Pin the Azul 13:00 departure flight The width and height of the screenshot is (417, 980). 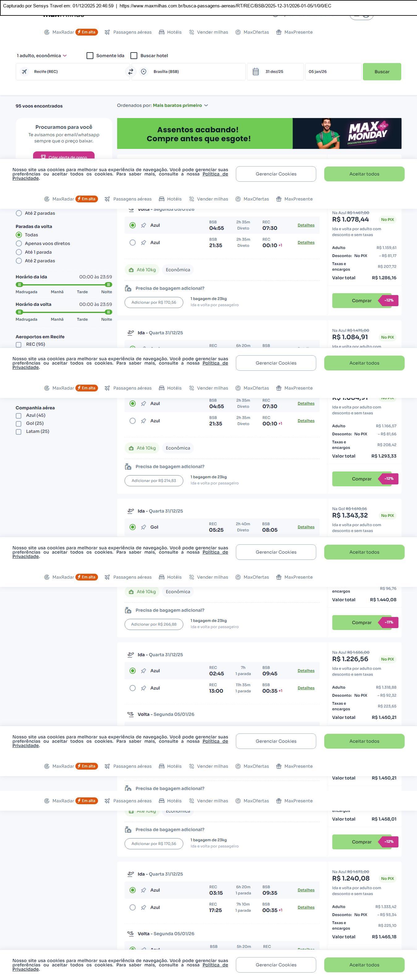pyautogui.click(x=143, y=688)
